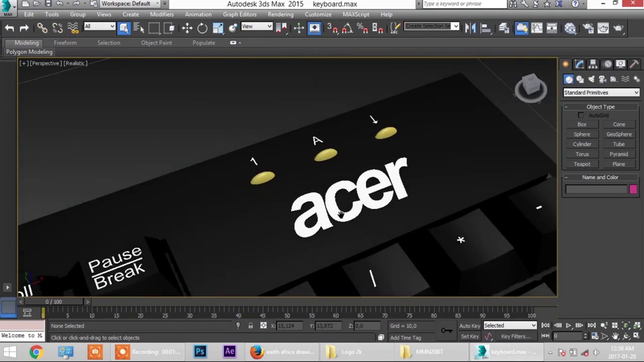Viewport: 644px width, 362px height.
Task: Click the Undo arrow in main toolbar
Action: click(x=10, y=28)
